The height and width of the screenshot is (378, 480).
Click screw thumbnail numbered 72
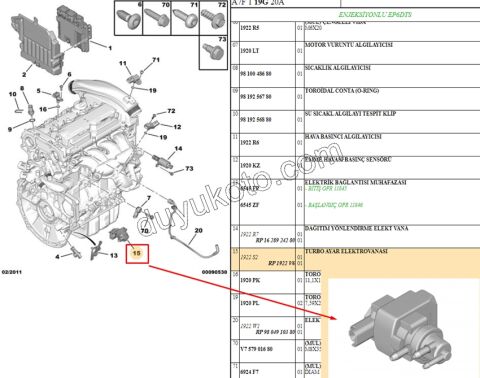coord(213,18)
